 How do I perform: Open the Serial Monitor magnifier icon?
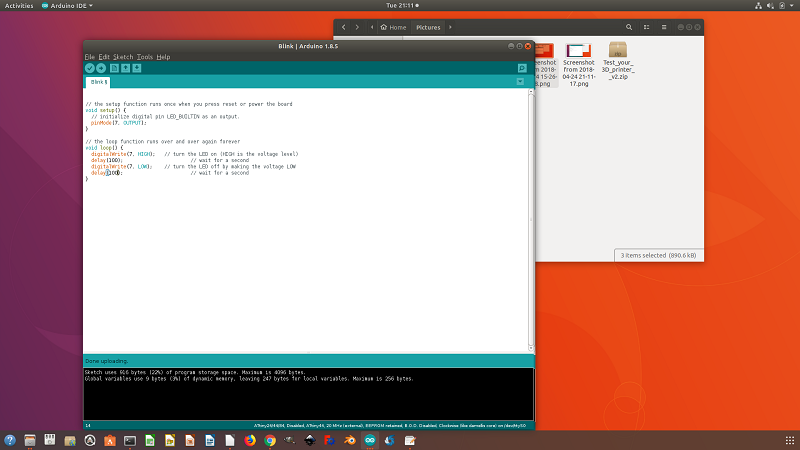pyautogui.click(x=522, y=68)
